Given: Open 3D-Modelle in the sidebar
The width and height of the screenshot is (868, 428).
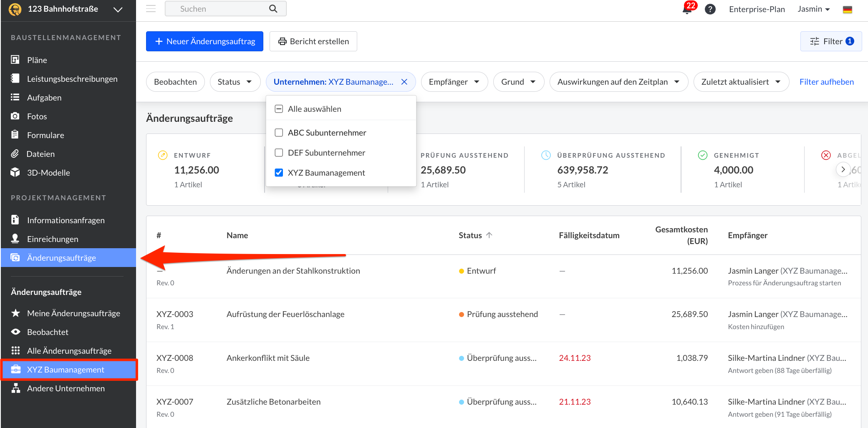Looking at the screenshot, I should (x=48, y=173).
